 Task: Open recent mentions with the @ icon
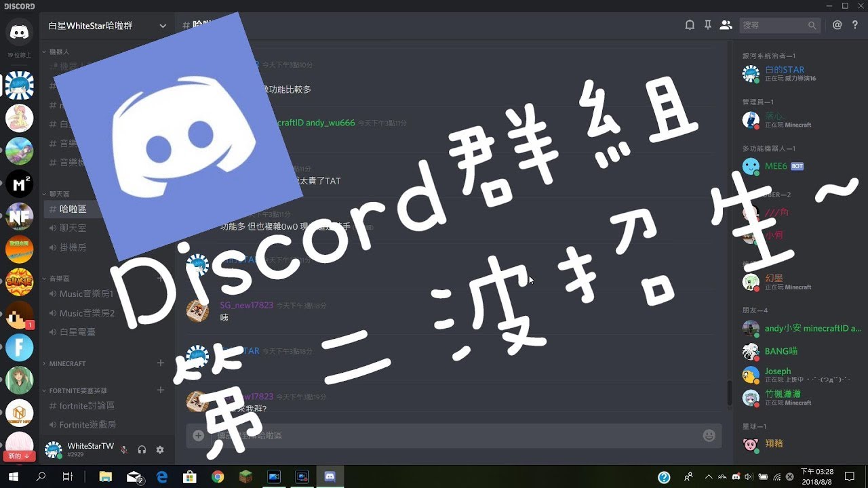tap(837, 25)
